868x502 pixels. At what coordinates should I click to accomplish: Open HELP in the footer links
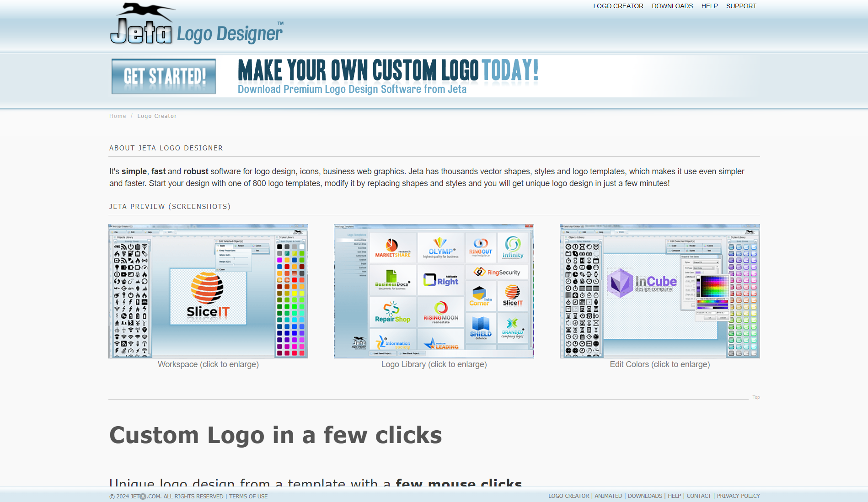(x=674, y=496)
